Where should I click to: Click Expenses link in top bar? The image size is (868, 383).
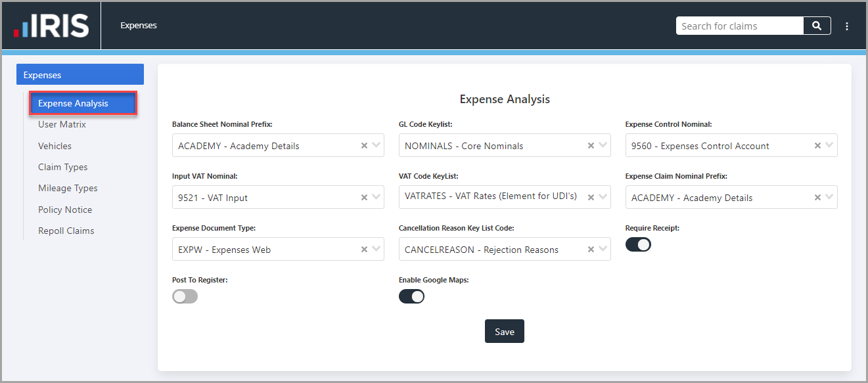[139, 26]
